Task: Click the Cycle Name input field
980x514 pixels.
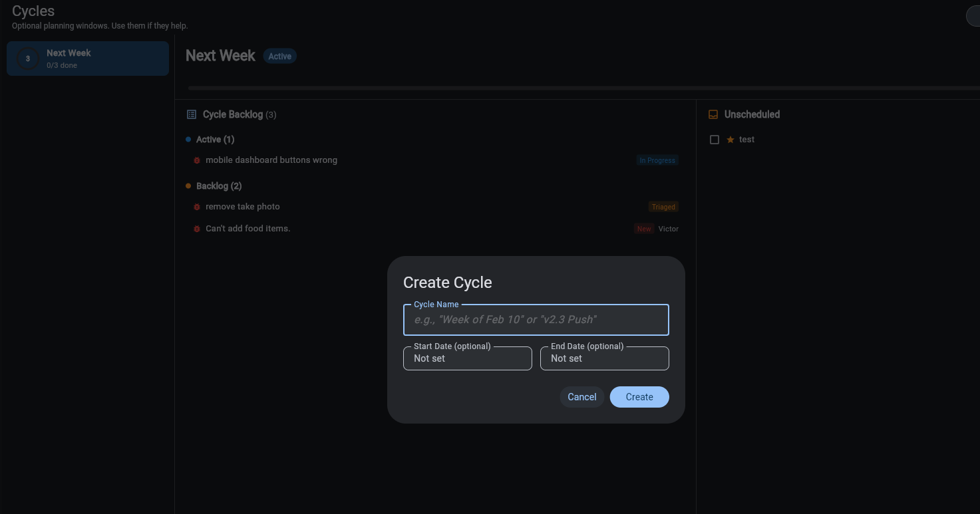Action: 536,320
